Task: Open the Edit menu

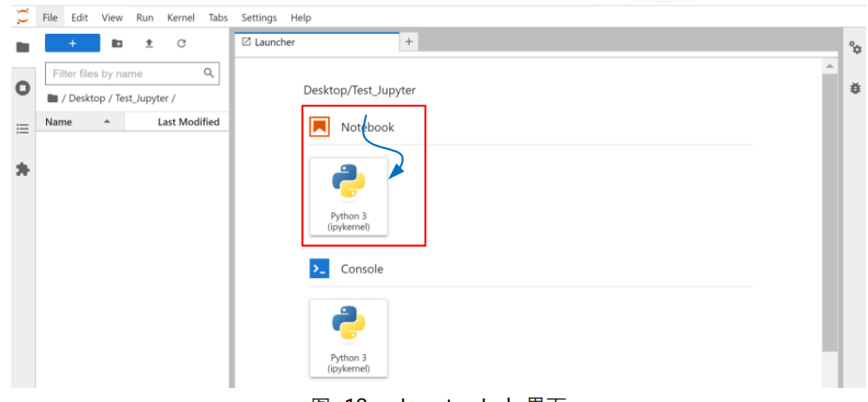Action: coord(80,17)
